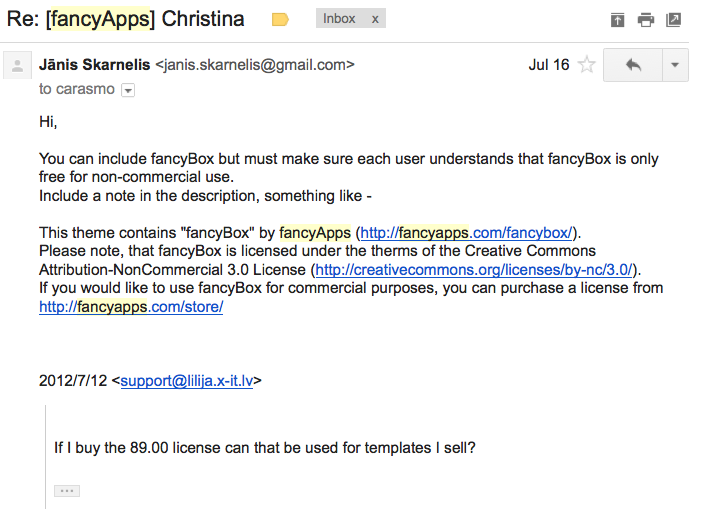This screenshot has height=511, width=702.
Task: Remove the Inbox label with its x
Action: 375,19
